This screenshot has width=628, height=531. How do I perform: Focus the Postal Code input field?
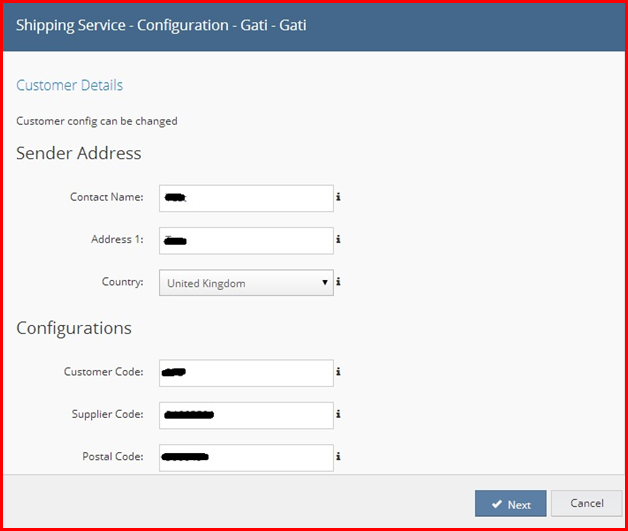pyautogui.click(x=246, y=458)
